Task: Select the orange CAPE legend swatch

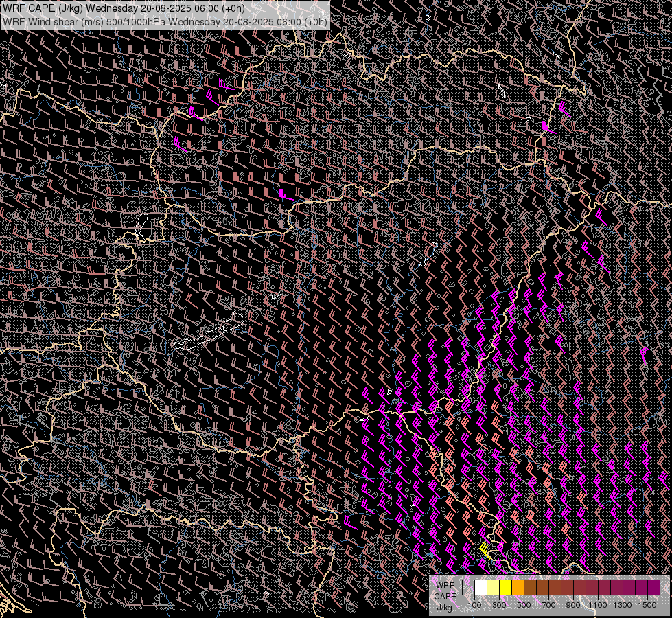Action: [518, 587]
